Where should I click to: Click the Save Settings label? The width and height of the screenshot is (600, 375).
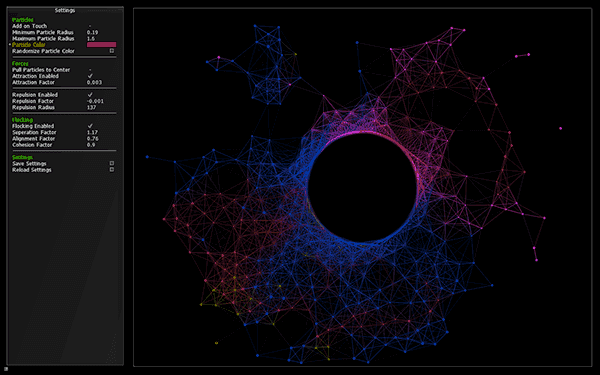29,163
